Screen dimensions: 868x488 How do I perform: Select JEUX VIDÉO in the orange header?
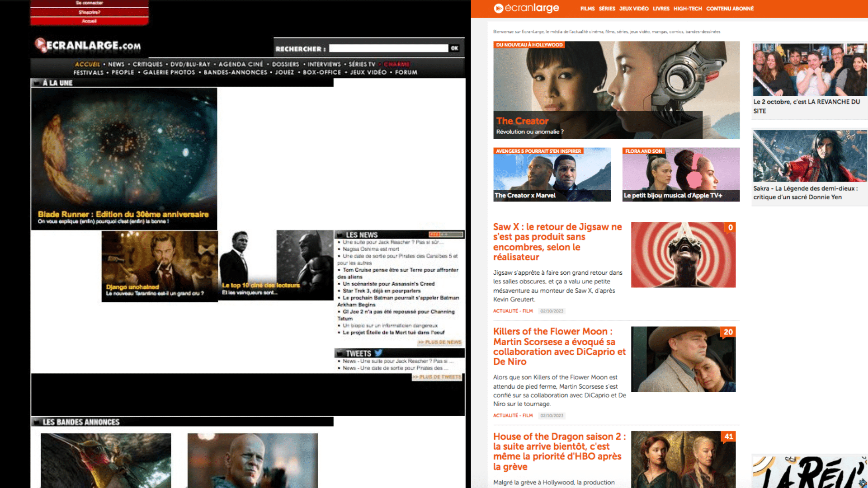click(x=634, y=9)
